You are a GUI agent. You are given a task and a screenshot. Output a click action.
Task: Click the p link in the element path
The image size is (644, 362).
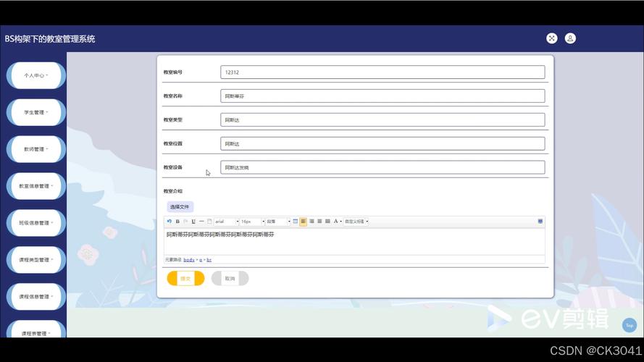pos(201,260)
